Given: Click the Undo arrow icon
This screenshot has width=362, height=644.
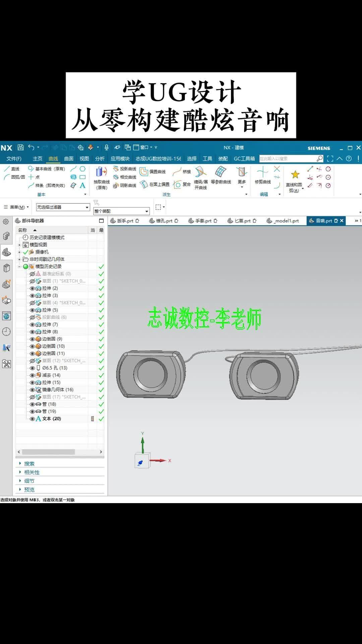Looking at the screenshot, I should point(31,147).
